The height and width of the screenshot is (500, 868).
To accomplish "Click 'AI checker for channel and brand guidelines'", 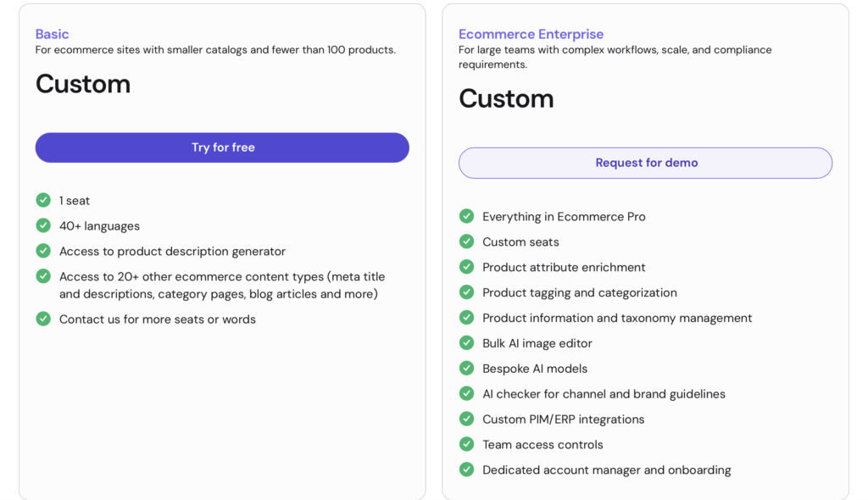I will (x=604, y=394).
